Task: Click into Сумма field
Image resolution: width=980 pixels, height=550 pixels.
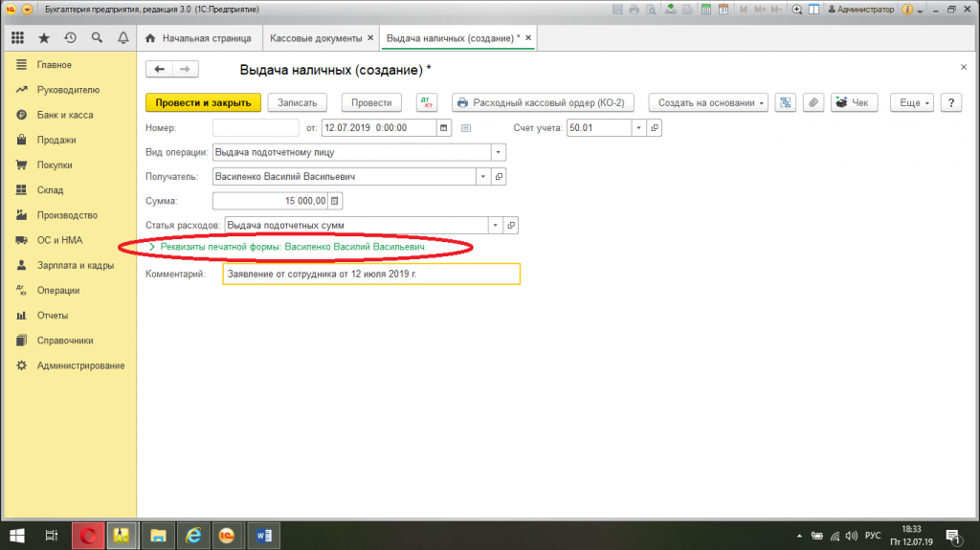Action: (270, 201)
